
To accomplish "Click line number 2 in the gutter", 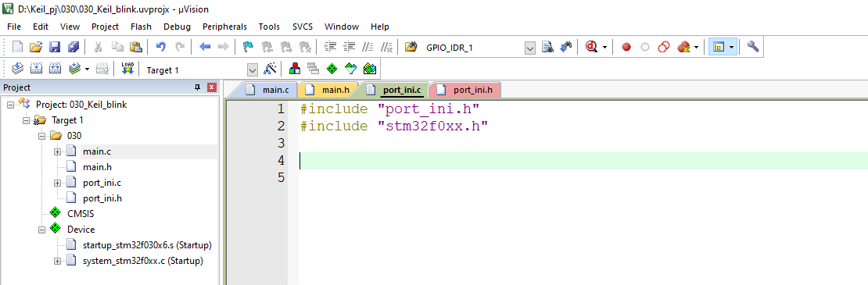I will [x=282, y=126].
